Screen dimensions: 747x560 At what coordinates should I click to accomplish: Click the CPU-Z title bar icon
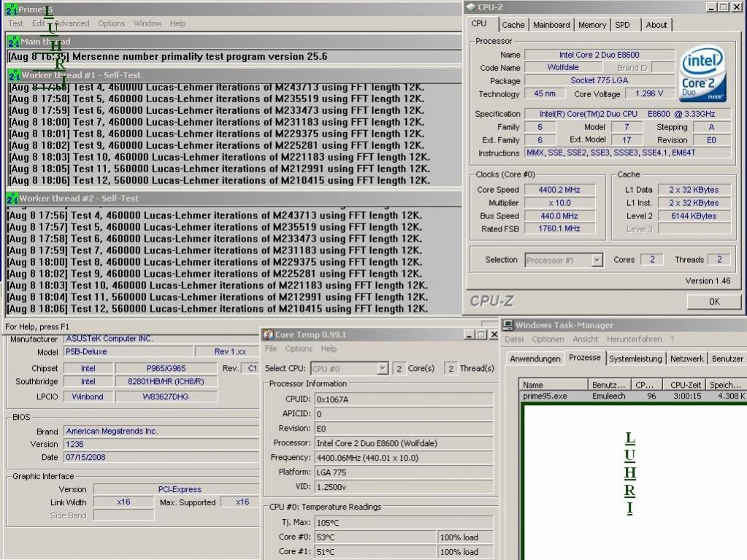471,7
